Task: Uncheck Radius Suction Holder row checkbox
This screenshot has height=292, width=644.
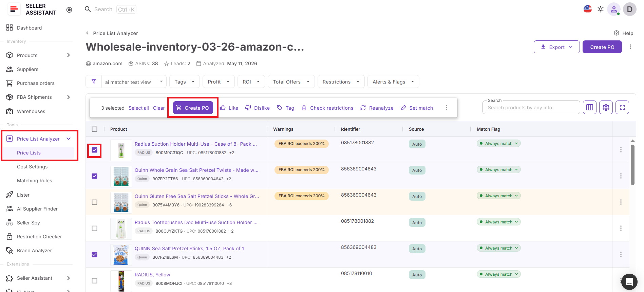Action: 95,150
